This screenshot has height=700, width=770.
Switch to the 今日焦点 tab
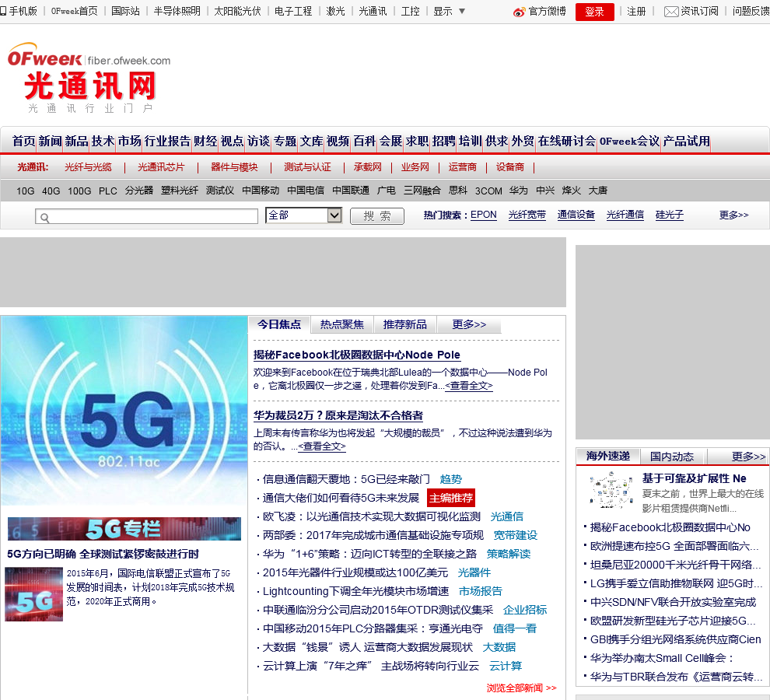[x=279, y=324]
